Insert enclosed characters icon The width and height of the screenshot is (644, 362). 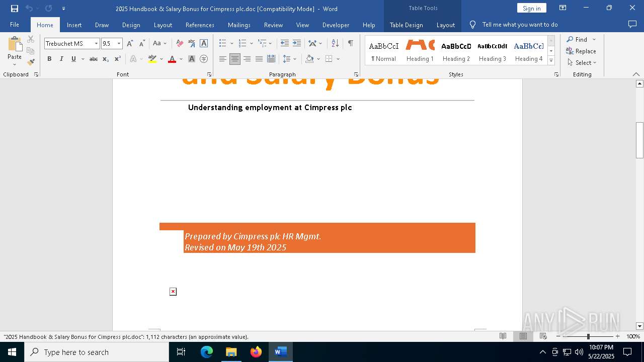click(204, 59)
